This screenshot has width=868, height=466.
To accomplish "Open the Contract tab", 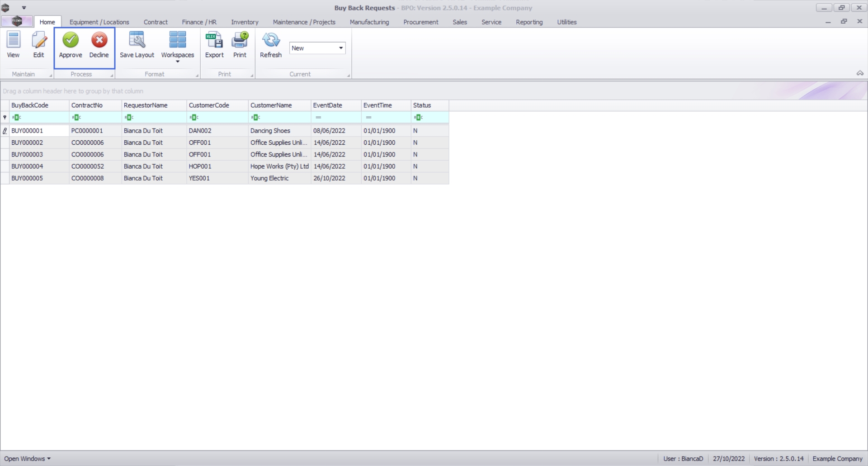I will tap(156, 22).
